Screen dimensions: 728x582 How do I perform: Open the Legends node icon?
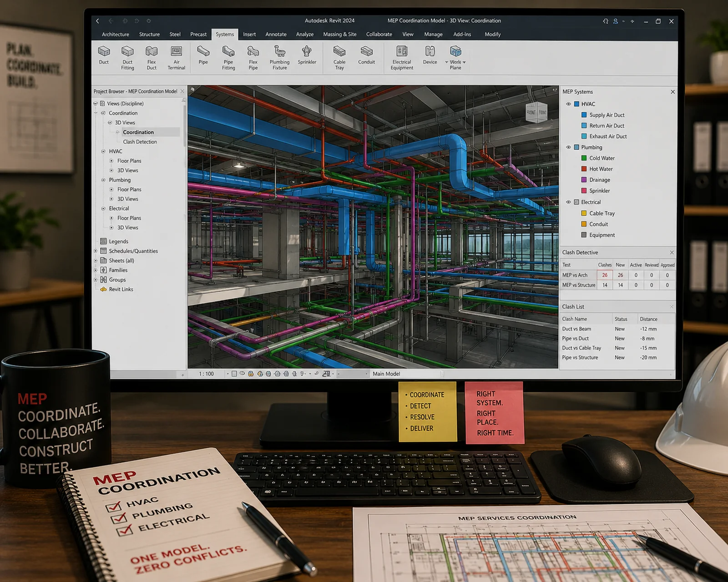[103, 241]
